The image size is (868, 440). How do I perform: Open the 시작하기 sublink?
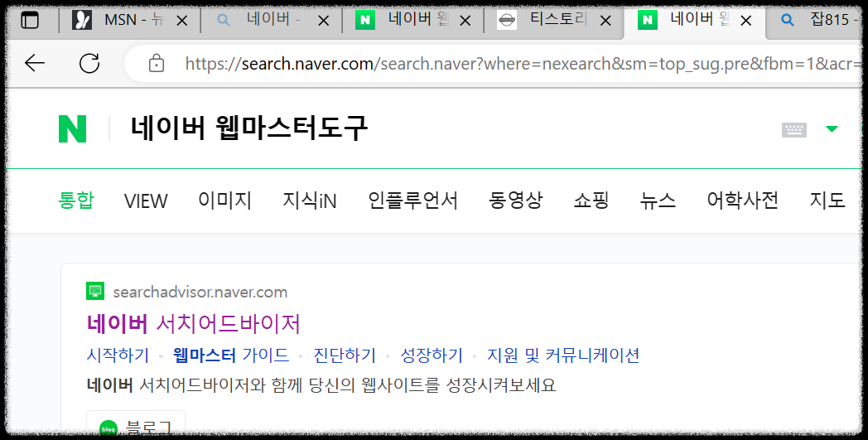click(x=118, y=355)
